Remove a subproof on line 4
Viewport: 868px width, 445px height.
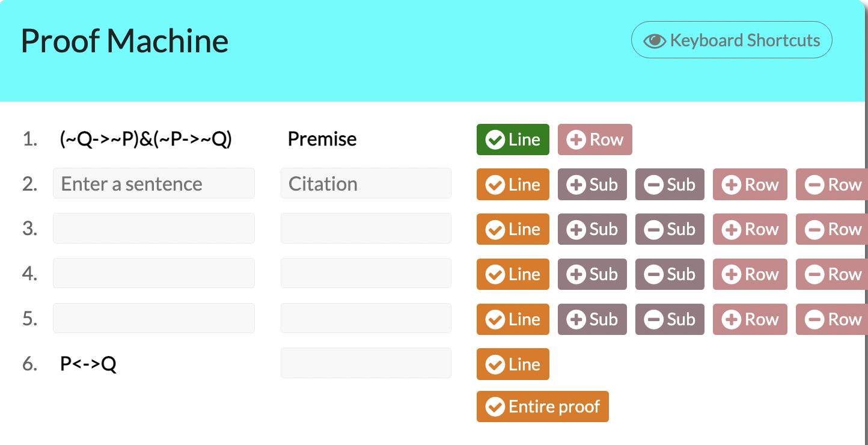670,274
